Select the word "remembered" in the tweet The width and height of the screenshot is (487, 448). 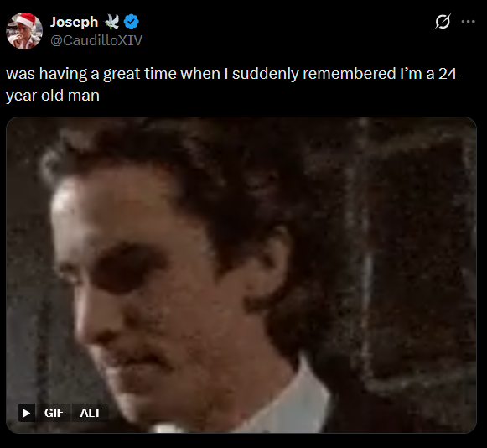tap(350, 74)
